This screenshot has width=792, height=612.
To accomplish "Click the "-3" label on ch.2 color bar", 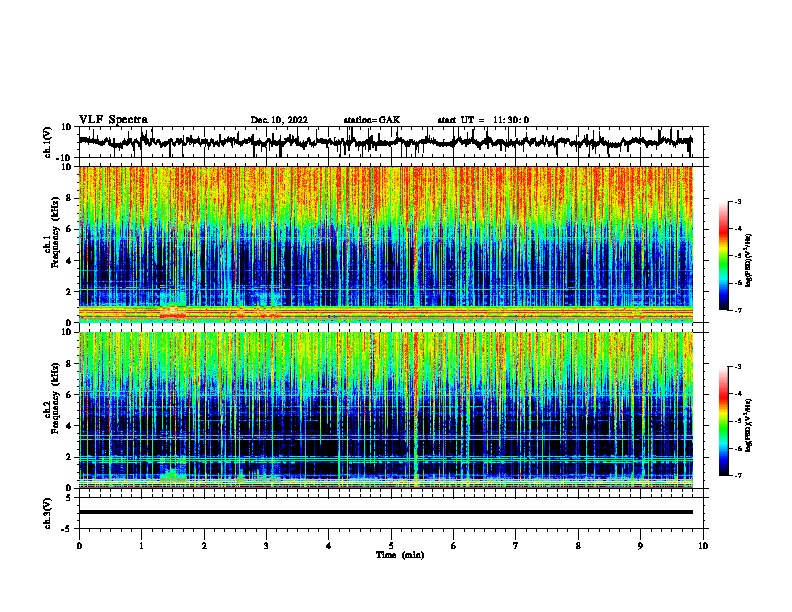I will click(x=737, y=367).
